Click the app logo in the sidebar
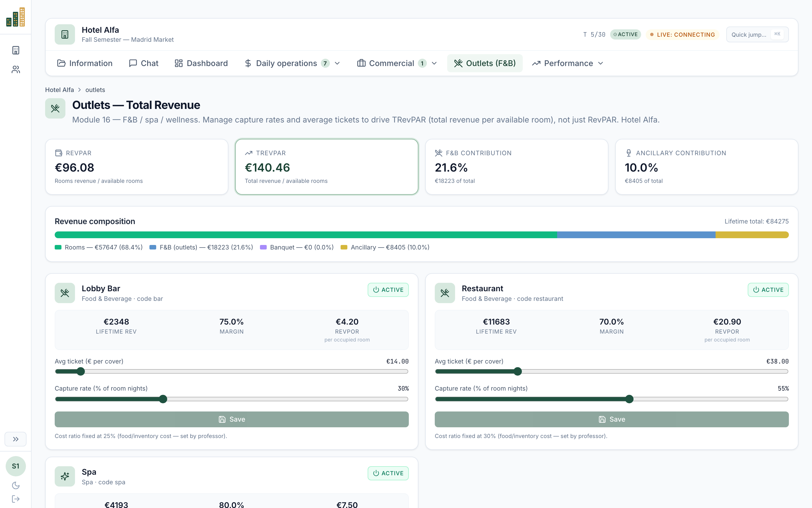812x508 pixels. pos(16,17)
